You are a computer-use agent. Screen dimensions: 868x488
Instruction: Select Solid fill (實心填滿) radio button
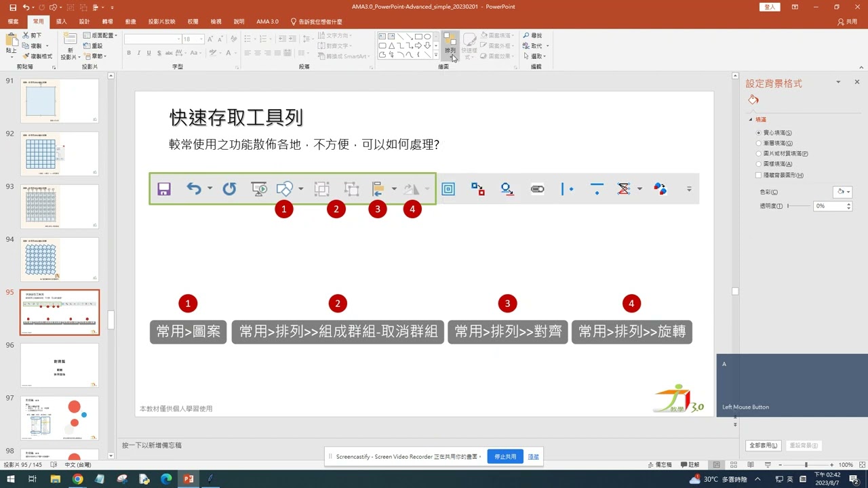click(x=759, y=133)
